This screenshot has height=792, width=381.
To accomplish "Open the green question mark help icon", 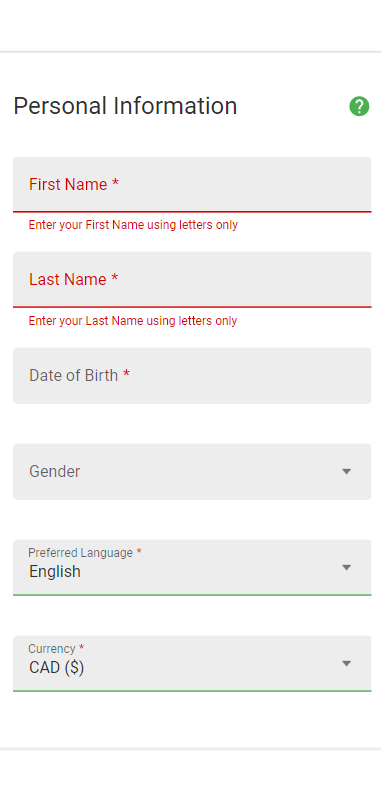I will tap(359, 107).
